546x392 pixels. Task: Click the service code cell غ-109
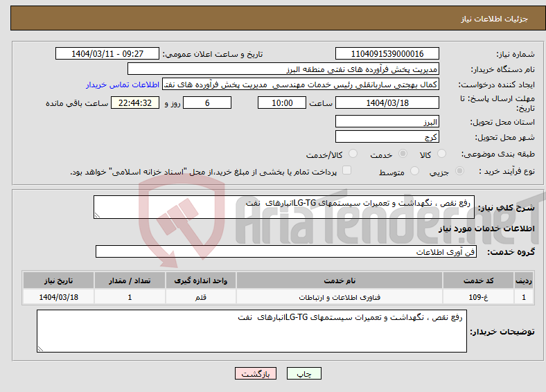pyautogui.click(x=479, y=297)
